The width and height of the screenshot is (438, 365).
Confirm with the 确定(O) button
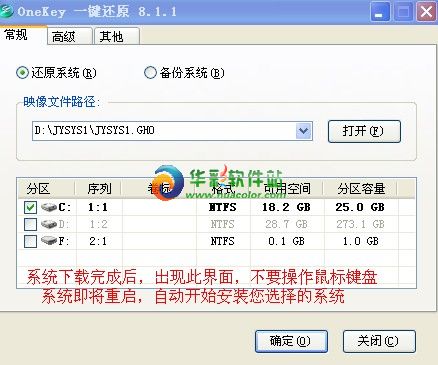click(x=291, y=341)
